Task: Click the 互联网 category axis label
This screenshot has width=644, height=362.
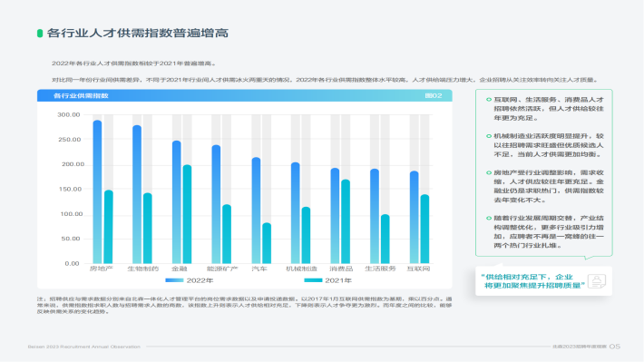Action: tap(418, 269)
